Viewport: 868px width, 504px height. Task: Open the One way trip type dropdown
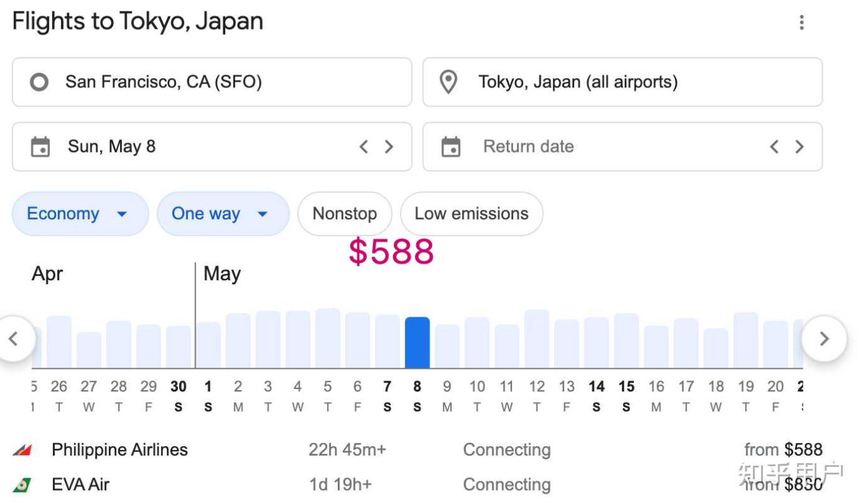(x=223, y=214)
